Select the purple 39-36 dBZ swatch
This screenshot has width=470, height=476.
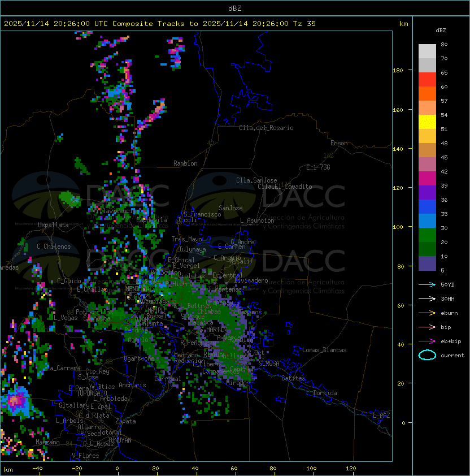[427, 192]
